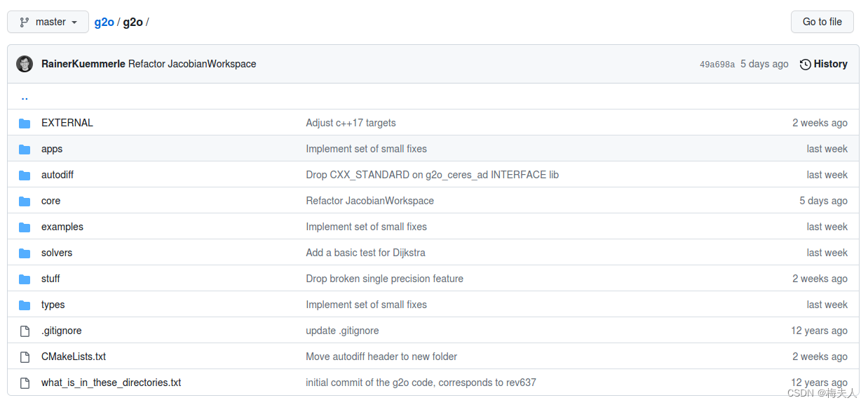The height and width of the screenshot is (405, 868).
Task: Open the autodiff directory
Action: point(57,175)
